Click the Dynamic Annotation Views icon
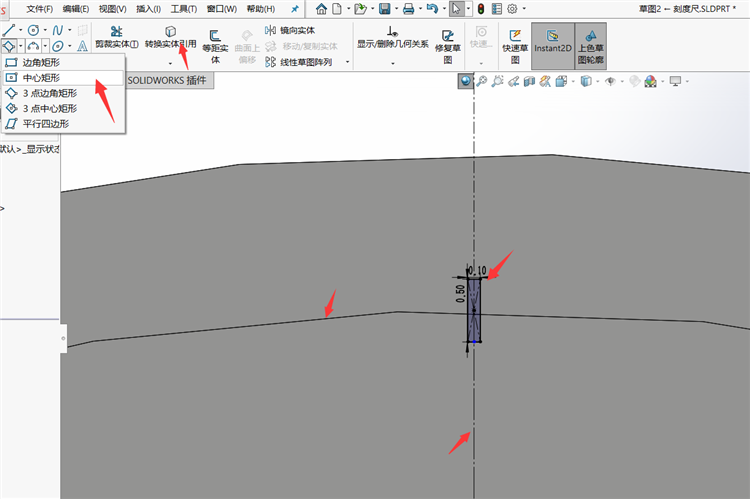This screenshot has width=750, height=499. [545, 81]
